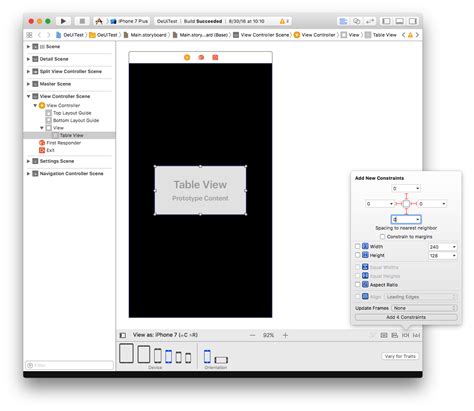Screen dimensions: 474x411
Task: Enable Constrain to margins checkbox
Action: tap(382, 237)
